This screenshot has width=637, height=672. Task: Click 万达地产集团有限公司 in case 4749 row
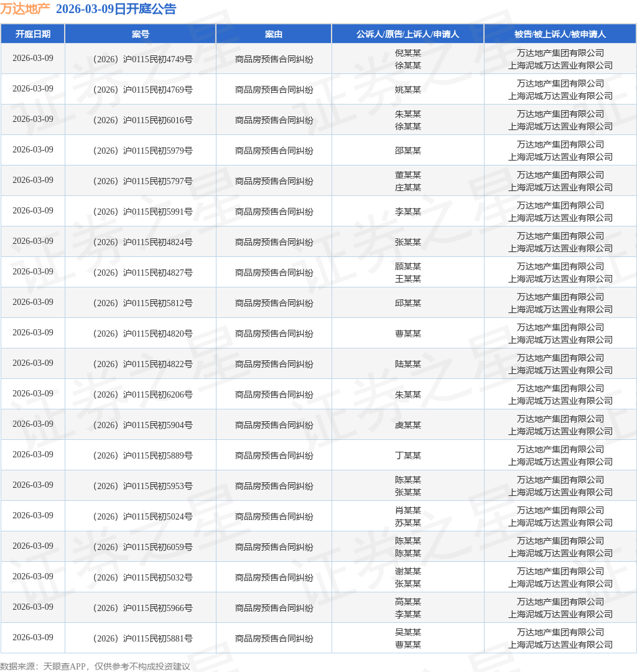point(560,53)
